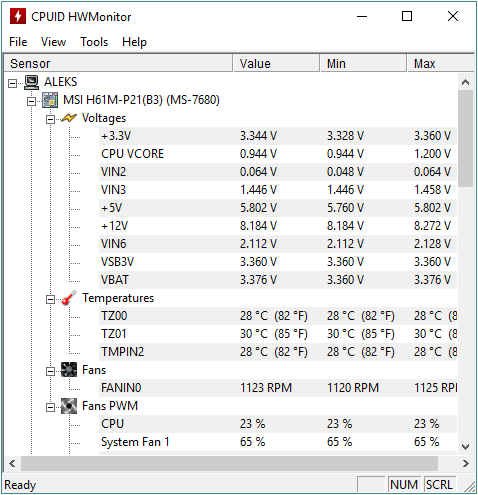Screen dimensions: 478x495
Task: Click the horizontal scrollbar right arrow
Action: point(466,463)
